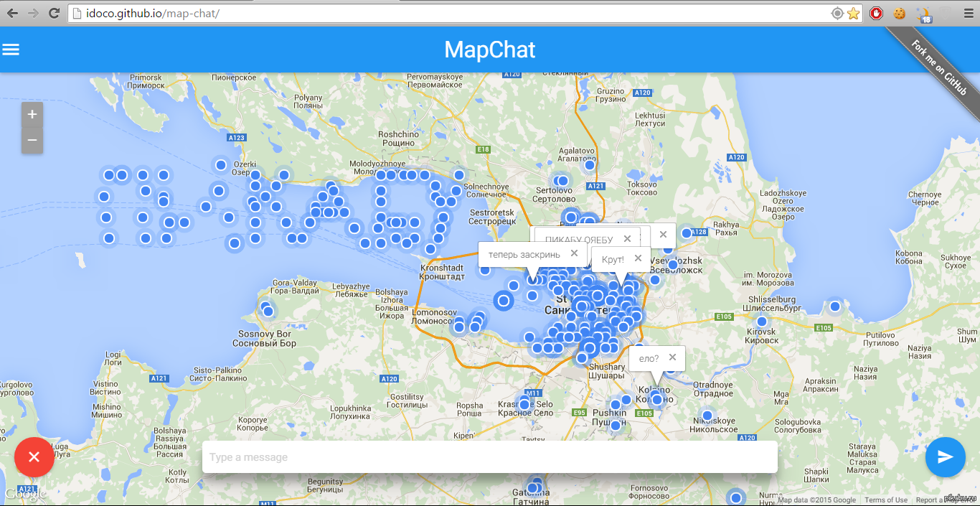Click the red circular X button

(34, 457)
